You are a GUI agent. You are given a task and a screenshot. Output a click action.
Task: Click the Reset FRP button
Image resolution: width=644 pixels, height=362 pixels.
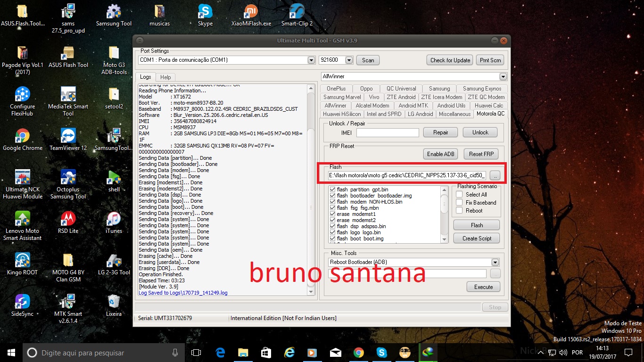tap(480, 154)
